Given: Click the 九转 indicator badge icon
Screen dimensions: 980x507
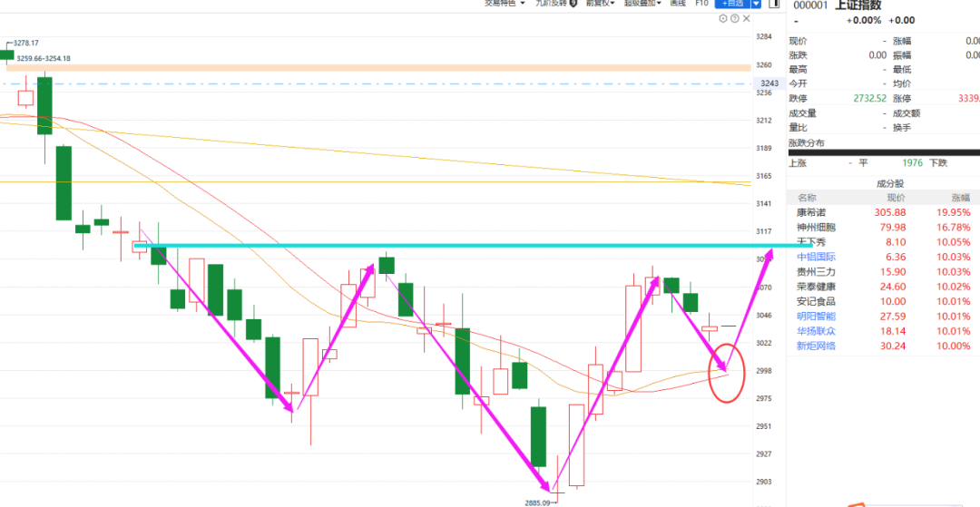Looking at the screenshot, I should [573, 4].
